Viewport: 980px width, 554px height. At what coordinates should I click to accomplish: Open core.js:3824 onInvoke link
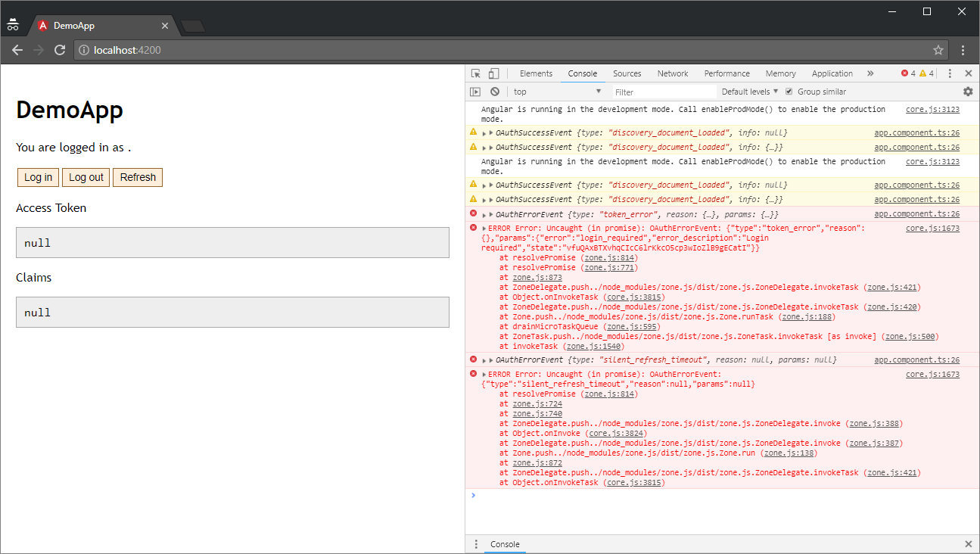(x=614, y=434)
